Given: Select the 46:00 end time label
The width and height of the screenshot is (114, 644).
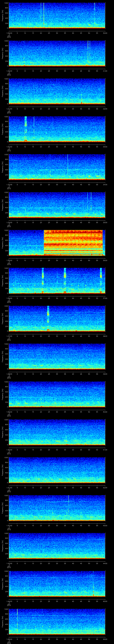Looking at the screenshot, I should click(x=105, y=639).
